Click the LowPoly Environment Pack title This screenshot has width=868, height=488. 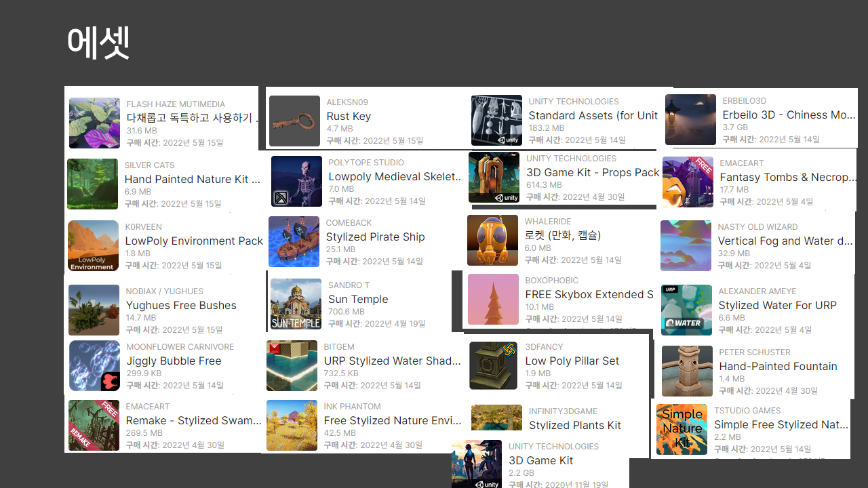click(194, 241)
